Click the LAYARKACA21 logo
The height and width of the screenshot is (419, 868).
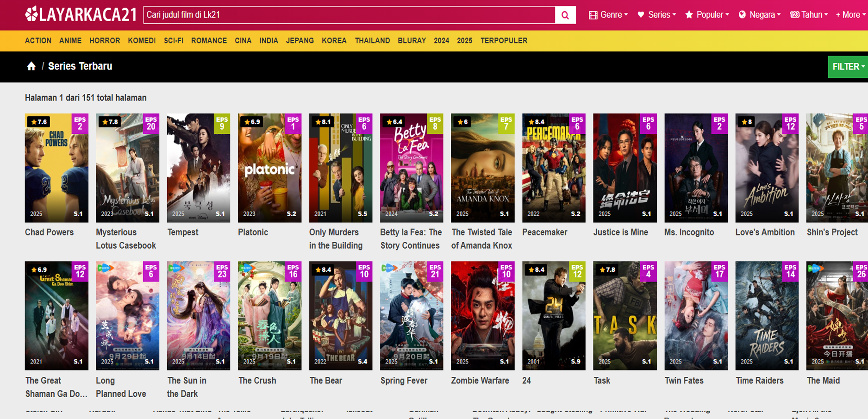pos(81,15)
